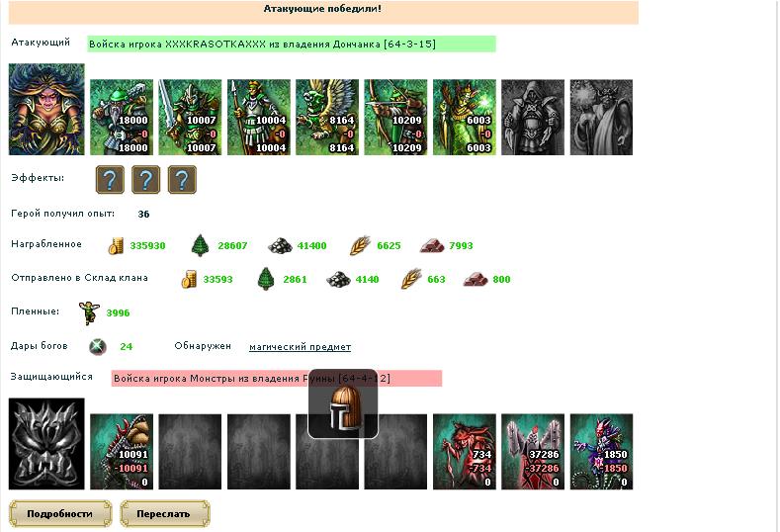This screenshot has height=532, width=780.
Task: Click the grain icon in clan storage row
Action: coord(412,279)
